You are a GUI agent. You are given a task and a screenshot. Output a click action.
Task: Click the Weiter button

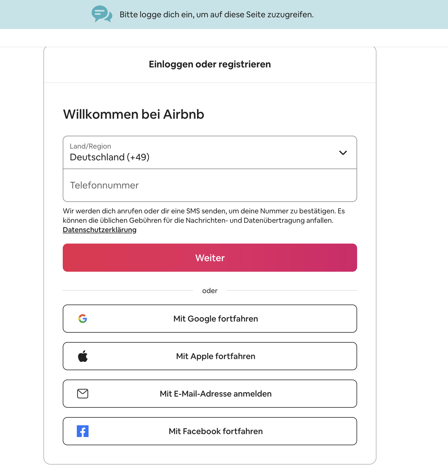[x=210, y=258]
